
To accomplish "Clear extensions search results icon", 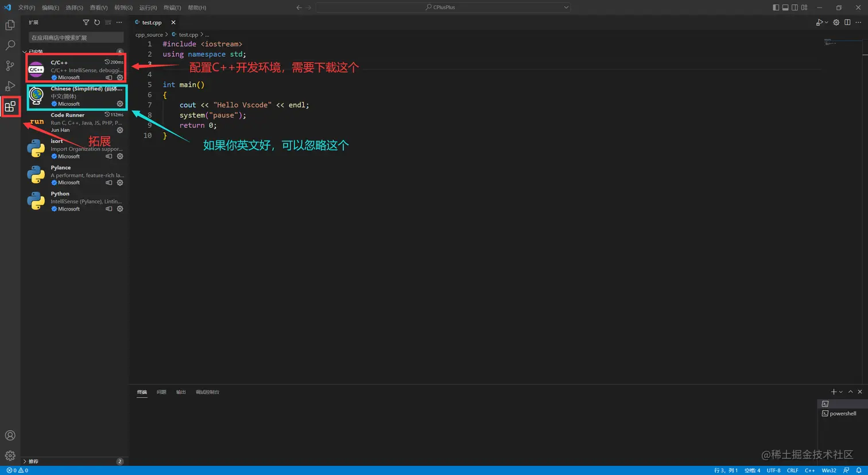I will click(x=108, y=22).
